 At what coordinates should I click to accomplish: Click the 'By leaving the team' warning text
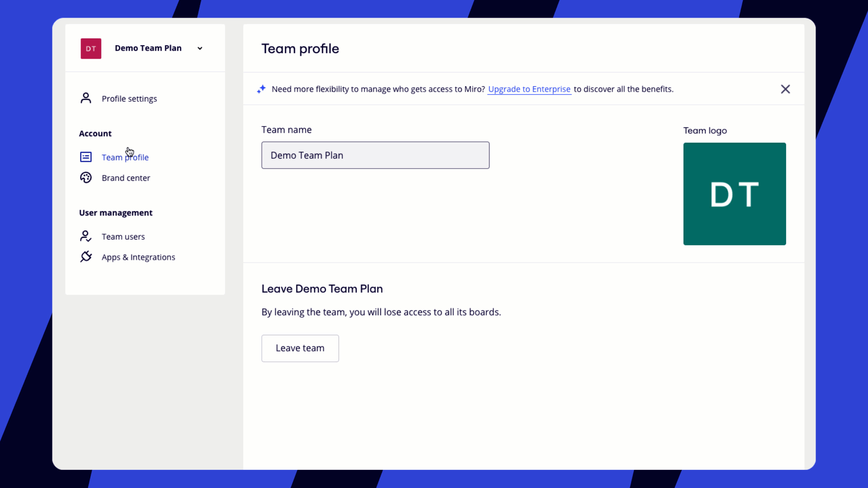(x=381, y=312)
